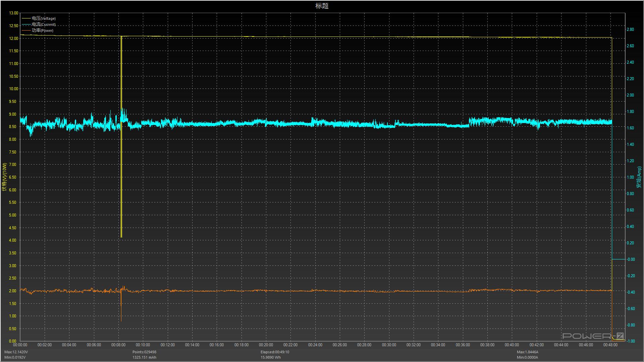Toggle the 电流(Current) legend entry
The image size is (644, 362).
click(x=44, y=24)
